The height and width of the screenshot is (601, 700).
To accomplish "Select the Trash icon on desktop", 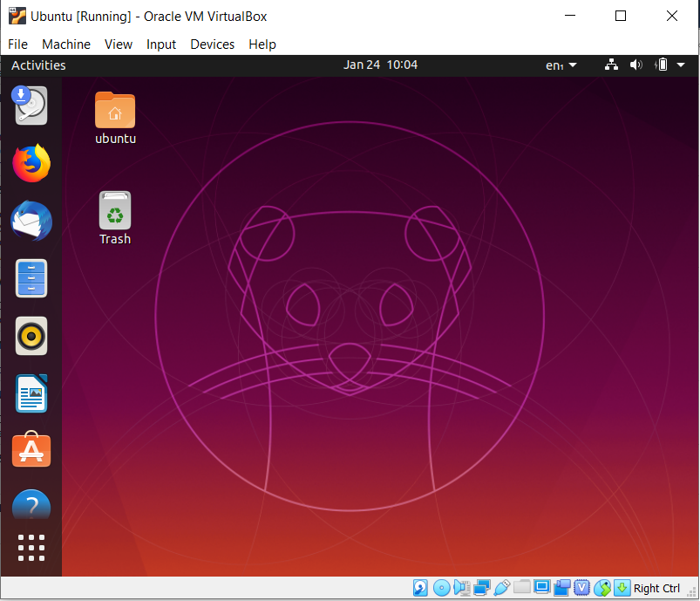I will click(x=115, y=218).
